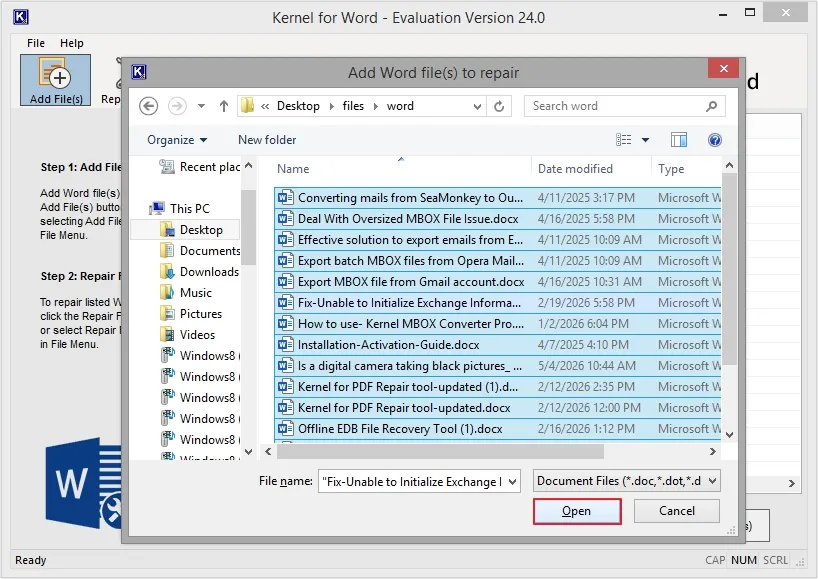Screen dimensions: 818x579
Task: Click the folder icon in address bar
Action: click(x=248, y=106)
